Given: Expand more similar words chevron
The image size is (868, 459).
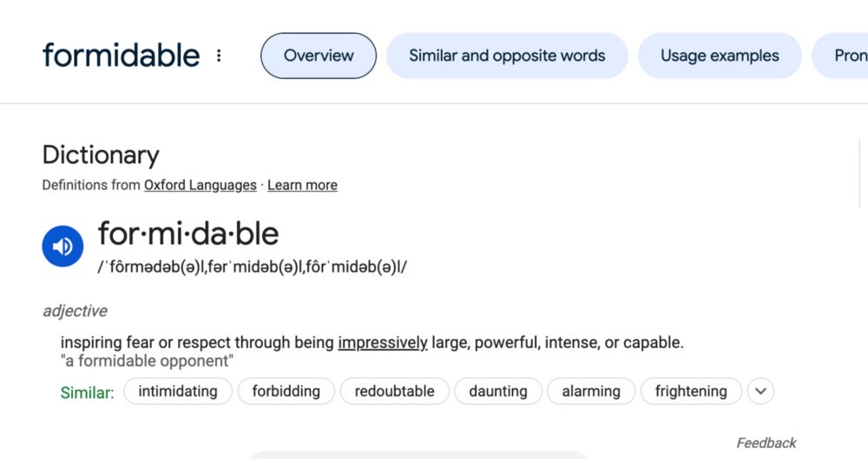Looking at the screenshot, I should [x=760, y=391].
